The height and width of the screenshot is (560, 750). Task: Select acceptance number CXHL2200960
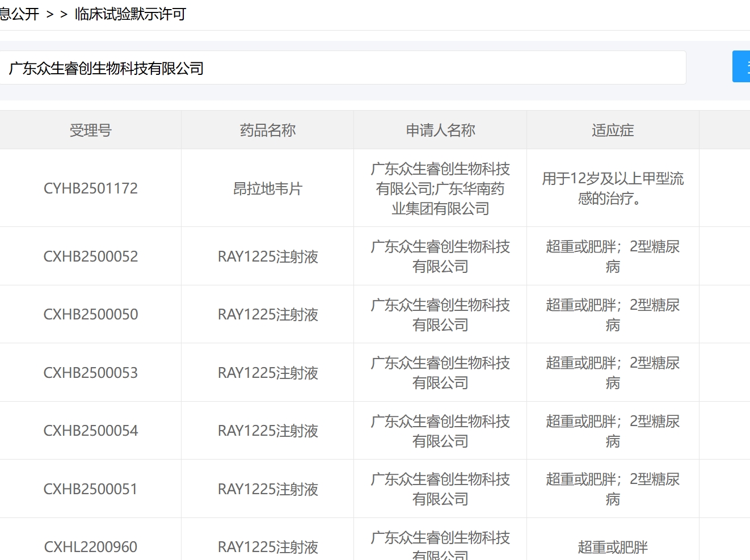pyautogui.click(x=91, y=547)
